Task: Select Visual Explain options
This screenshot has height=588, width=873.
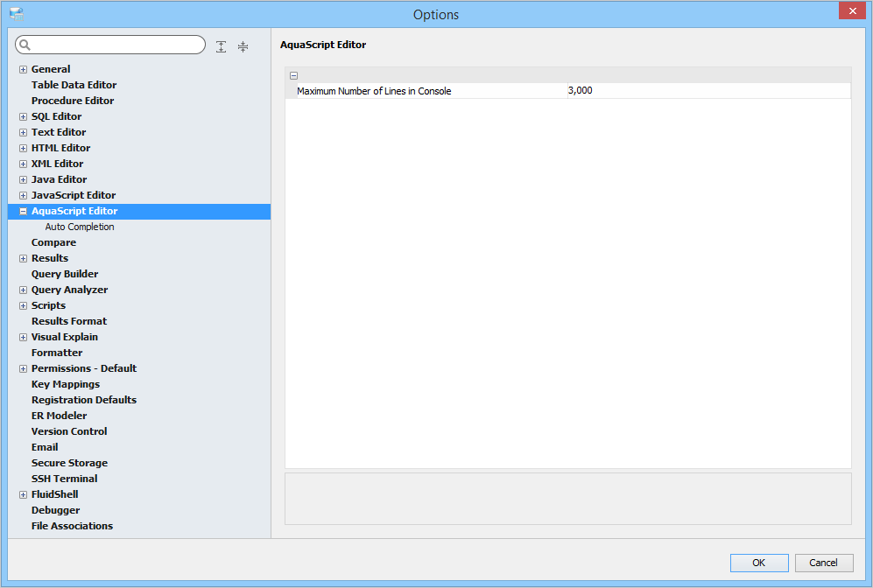Action: (65, 337)
